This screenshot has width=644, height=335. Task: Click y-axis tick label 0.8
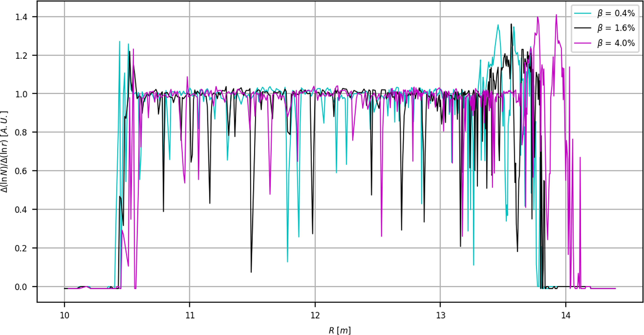point(21,133)
